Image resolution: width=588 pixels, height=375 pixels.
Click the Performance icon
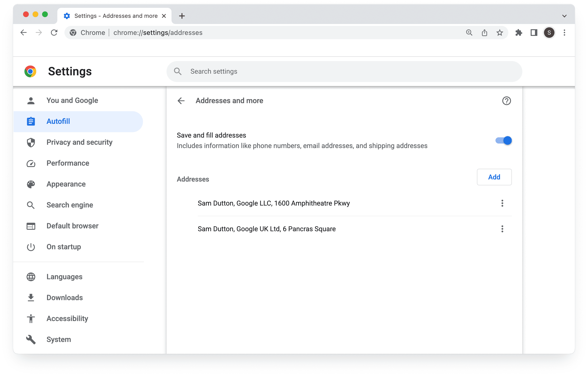31,163
